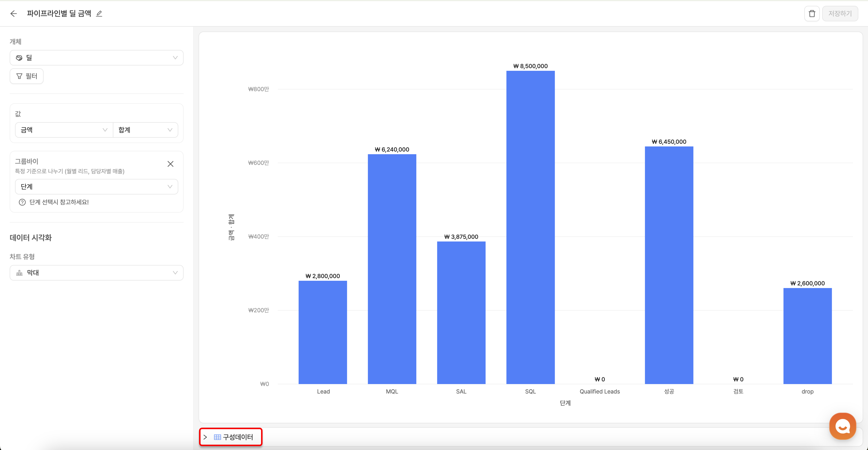Remove the 그룹바이 section with X
Screen dimensions: 868x450
point(170,164)
